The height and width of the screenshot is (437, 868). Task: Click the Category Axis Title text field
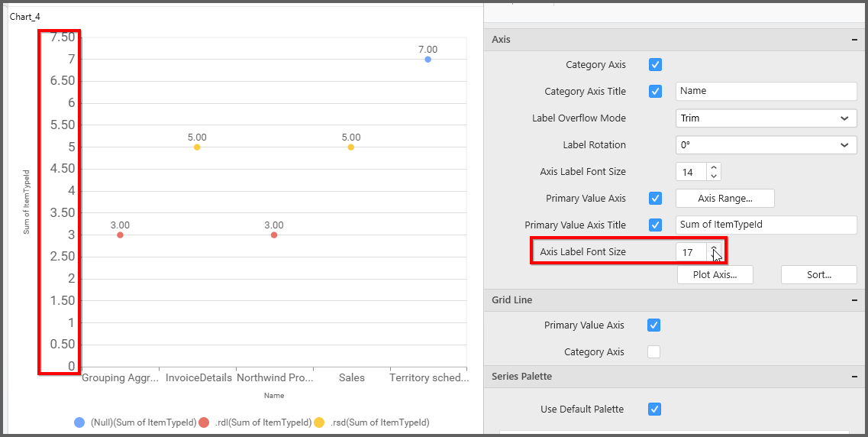point(766,91)
